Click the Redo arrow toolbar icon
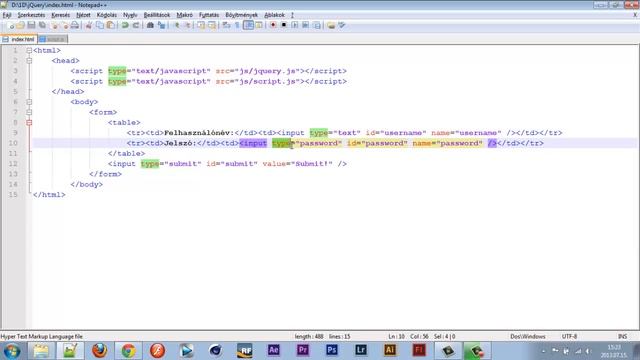Image resolution: width=640 pixels, height=360 pixels. [x=136, y=25]
